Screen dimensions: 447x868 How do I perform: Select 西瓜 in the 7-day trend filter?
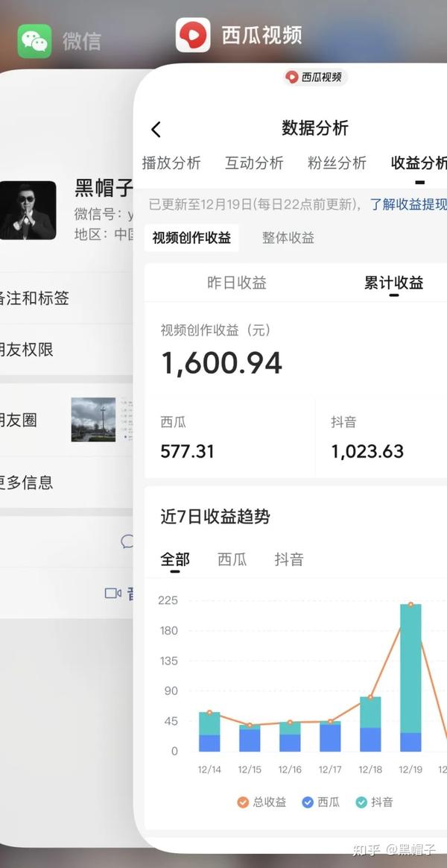click(232, 559)
